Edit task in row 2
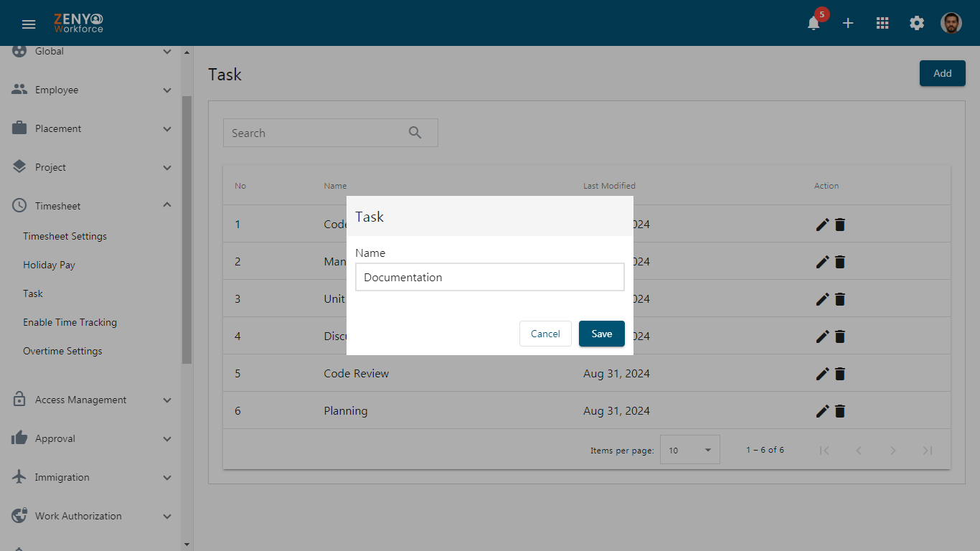Viewport: 980px width, 551px height. (823, 262)
